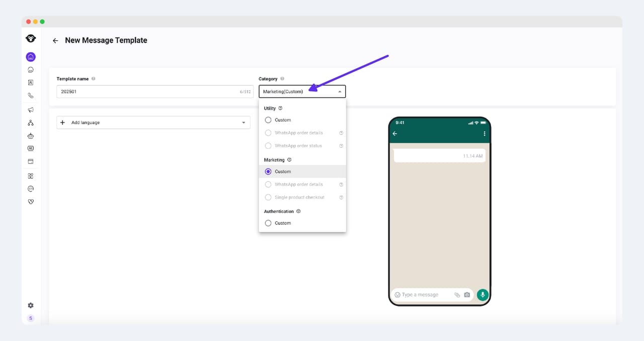Open the phone calls icon in sidebar

31,96
